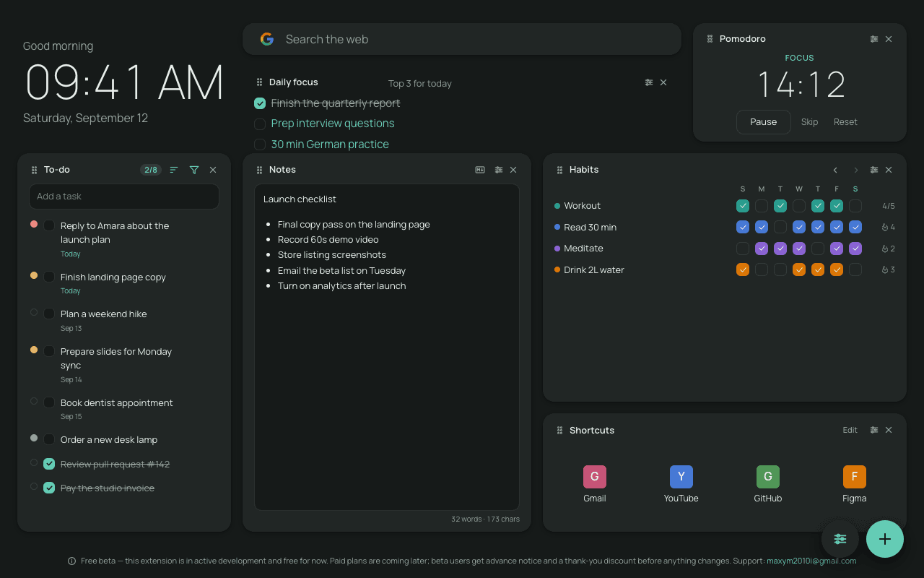The width and height of the screenshot is (924, 578).
Task: Open Shortcuts widget settings
Action: click(x=874, y=430)
